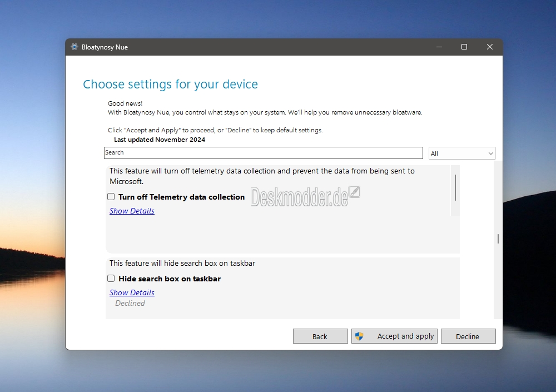The height and width of the screenshot is (392, 556).
Task: Close the Bloatynosy Nue window
Action: coord(490,47)
